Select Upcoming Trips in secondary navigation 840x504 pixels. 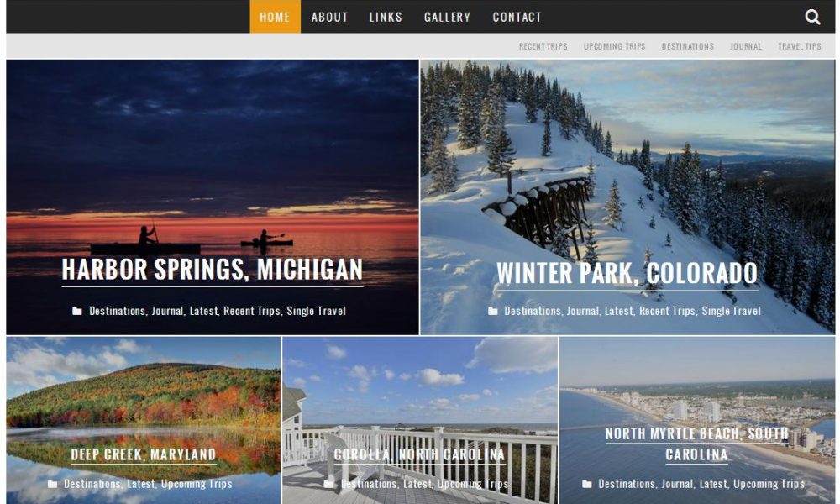(615, 46)
